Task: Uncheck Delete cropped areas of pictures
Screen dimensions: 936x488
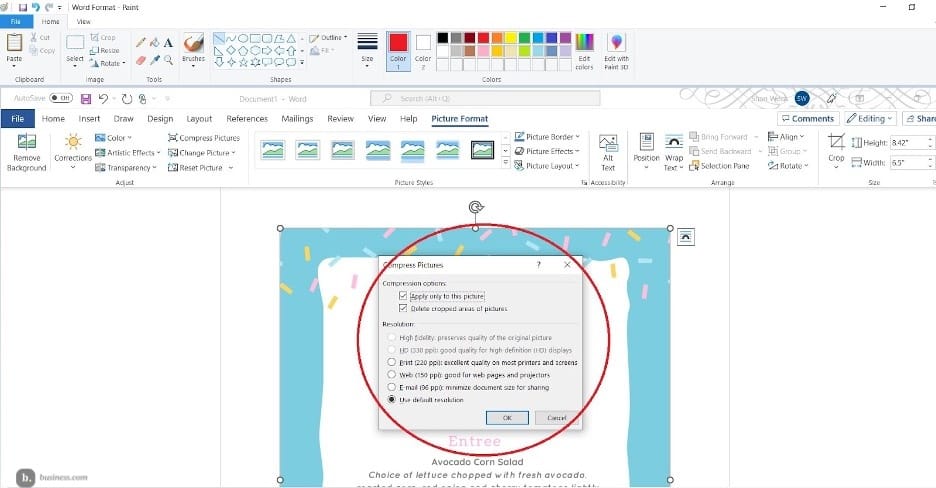Action: point(403,309)
